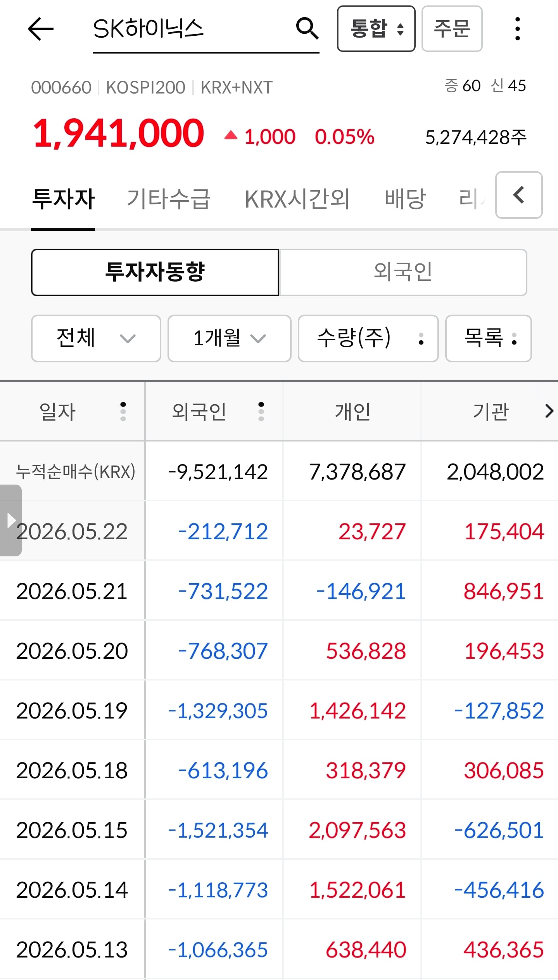Tap the volume 5,274,428주
Viewport: 558px width, 980px height.
[x=476, y=137]
